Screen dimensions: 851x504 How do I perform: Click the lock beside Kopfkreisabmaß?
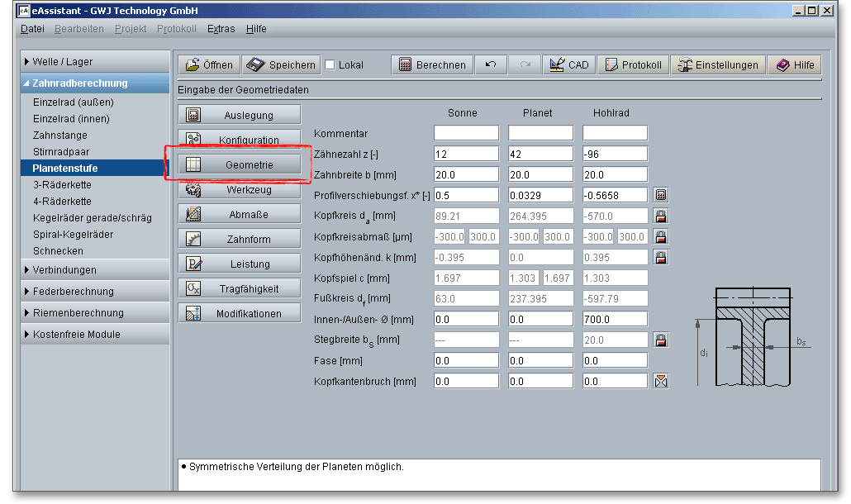point(660,236)
